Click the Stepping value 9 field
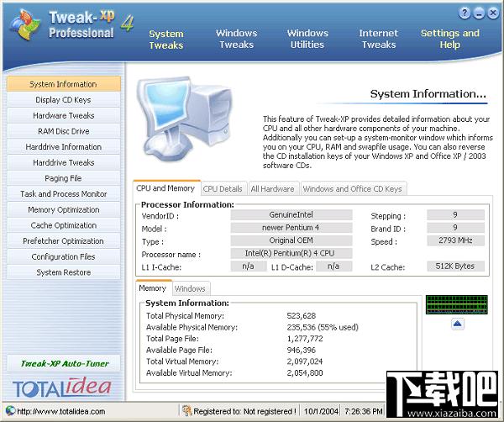This screenshot has height=422, width=504. coord(455,214)
